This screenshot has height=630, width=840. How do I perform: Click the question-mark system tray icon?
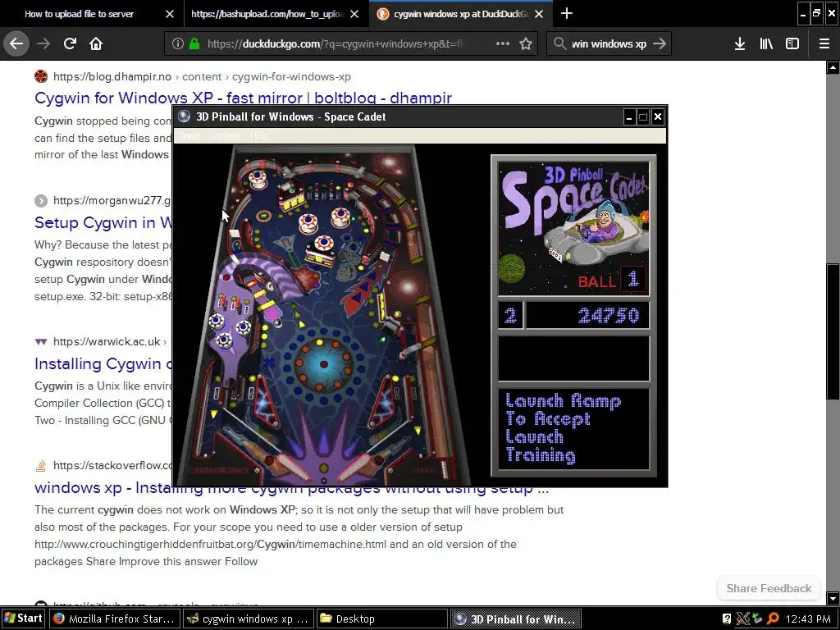click(x=727, y=619)
